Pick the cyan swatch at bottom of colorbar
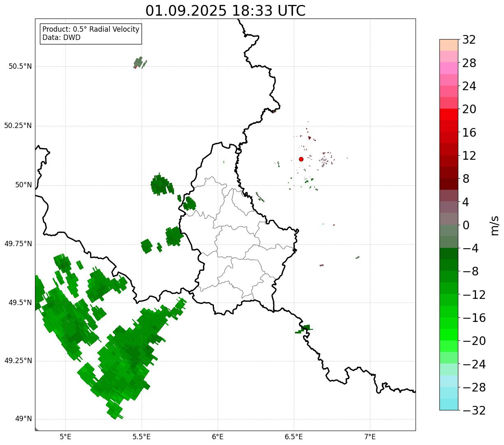504x445 pixels. (x=449, y=404)
